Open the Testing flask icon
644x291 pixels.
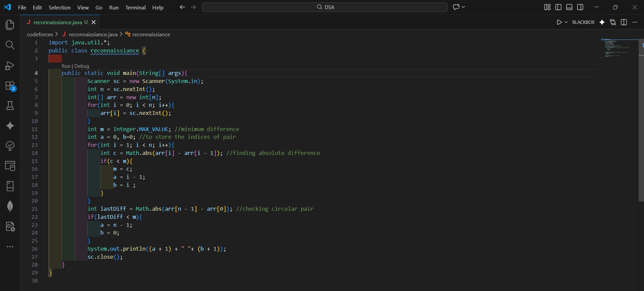[x=10, y=106]
